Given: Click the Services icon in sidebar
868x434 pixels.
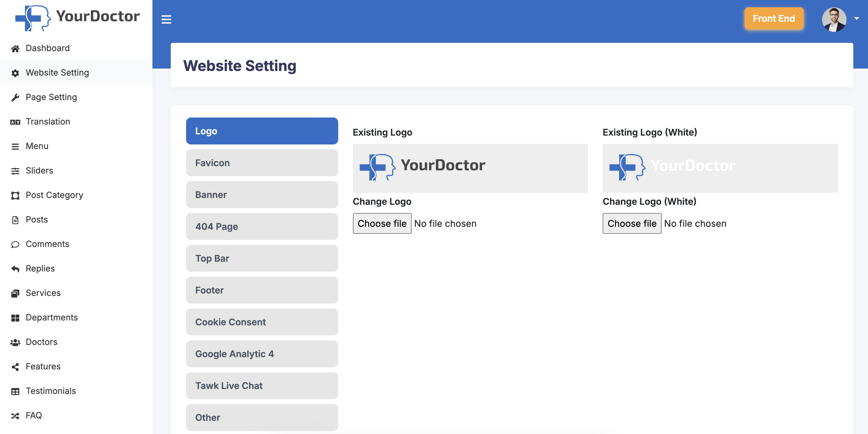Looking at the screenshot, I should (x=15, y=293).
